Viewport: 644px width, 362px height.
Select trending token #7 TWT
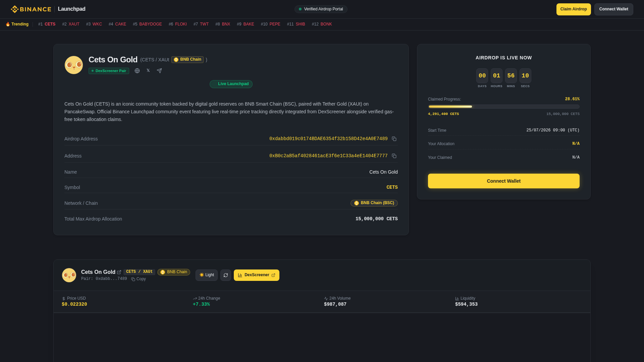tap(201, 24)
